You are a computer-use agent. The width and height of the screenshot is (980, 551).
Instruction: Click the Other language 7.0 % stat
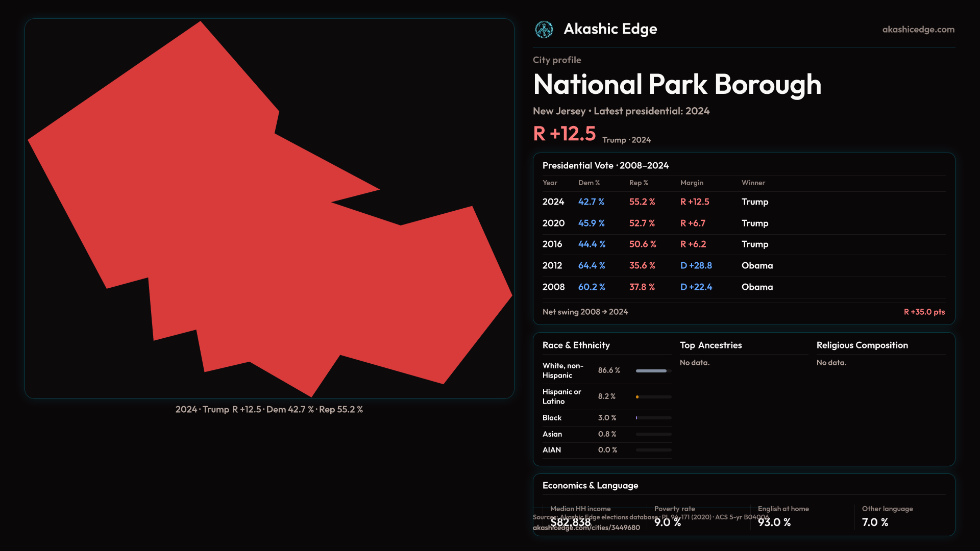pos(875,522)
